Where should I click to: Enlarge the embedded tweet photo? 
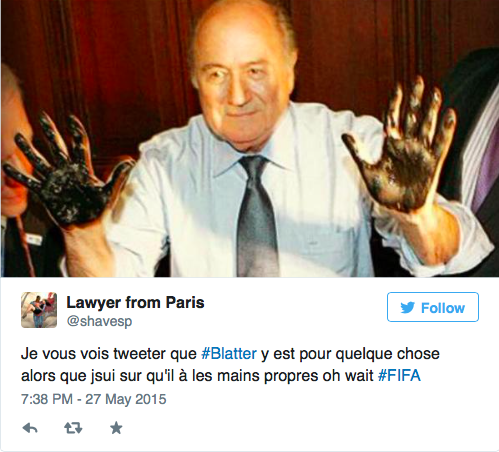(x=249, y=138)
